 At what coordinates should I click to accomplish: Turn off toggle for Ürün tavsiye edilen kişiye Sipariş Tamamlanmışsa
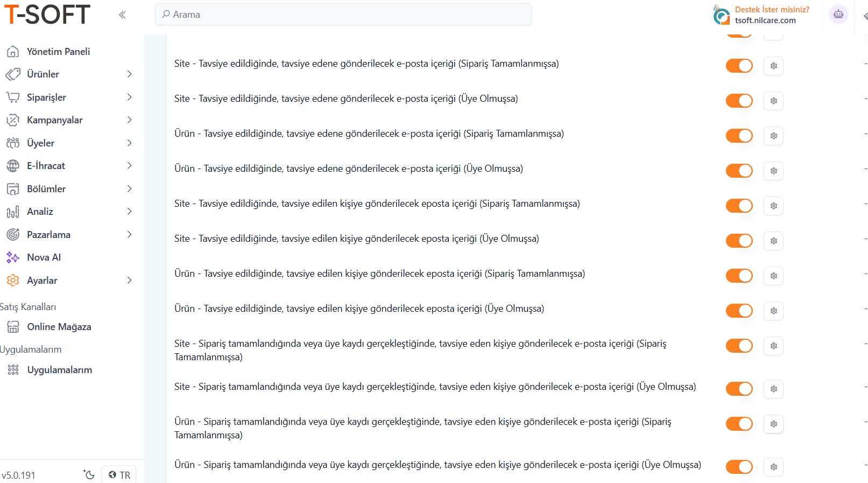(739, 276)
